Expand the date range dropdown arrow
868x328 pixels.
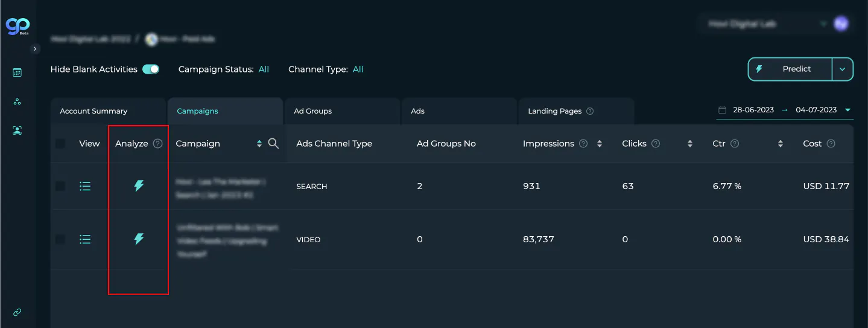(x=847, y=110)
